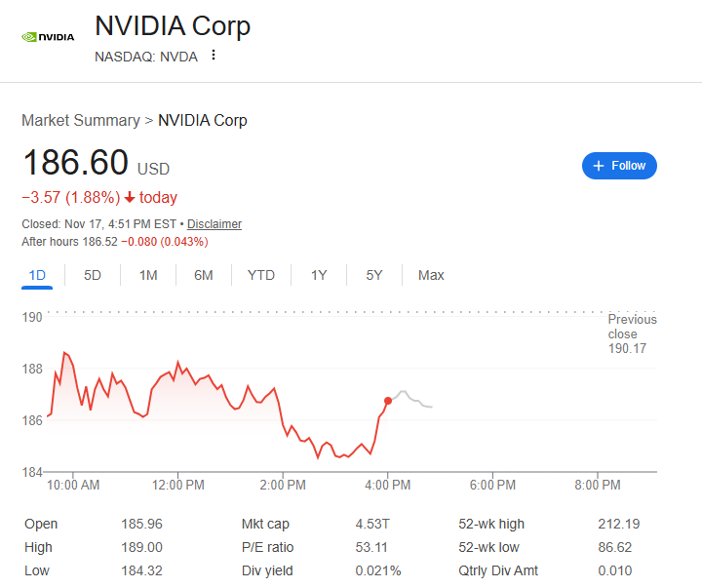Switch to the 5D chart tab
Screen dimensions: 702x588
(93, 275)
